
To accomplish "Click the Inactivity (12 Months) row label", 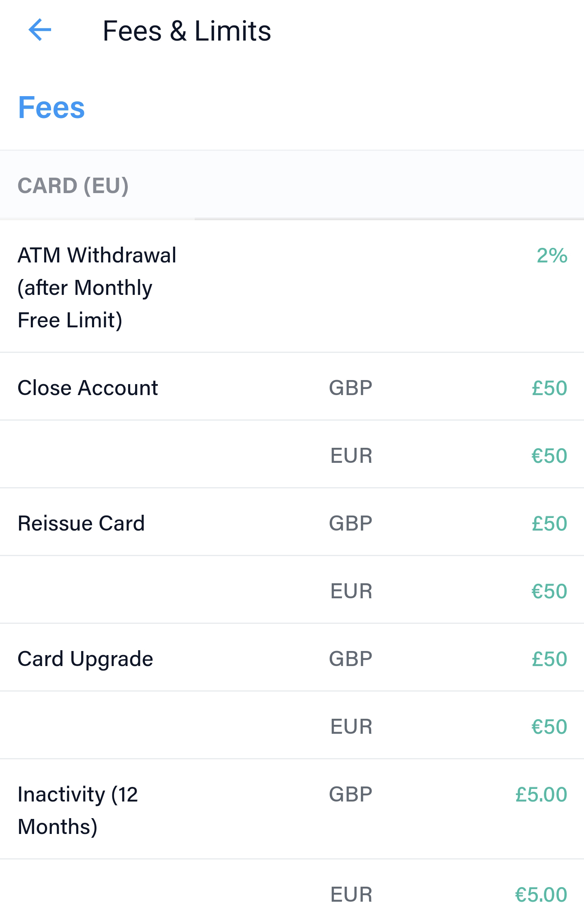I will (x=78, y=810).
